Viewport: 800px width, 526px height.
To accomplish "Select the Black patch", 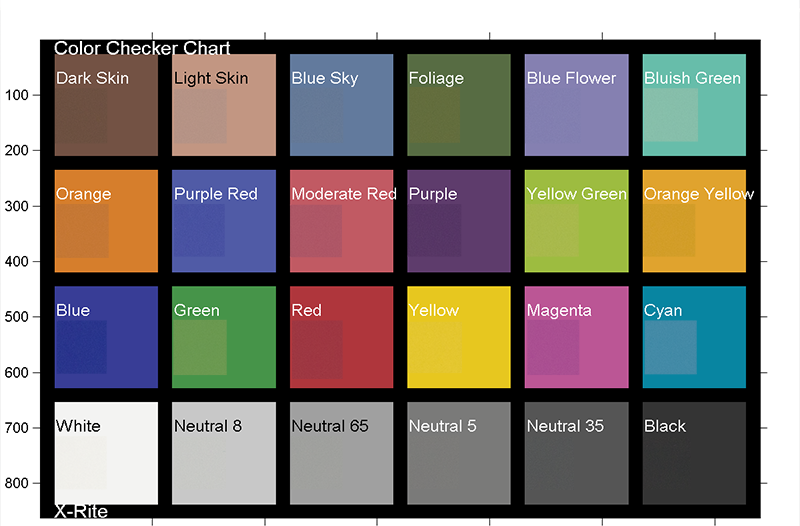I will [694, 453].
